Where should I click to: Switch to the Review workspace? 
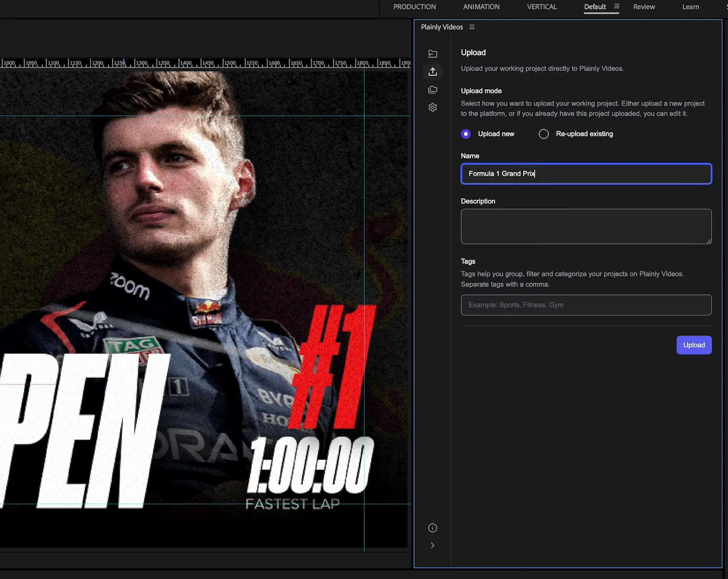tap(644, 7)
